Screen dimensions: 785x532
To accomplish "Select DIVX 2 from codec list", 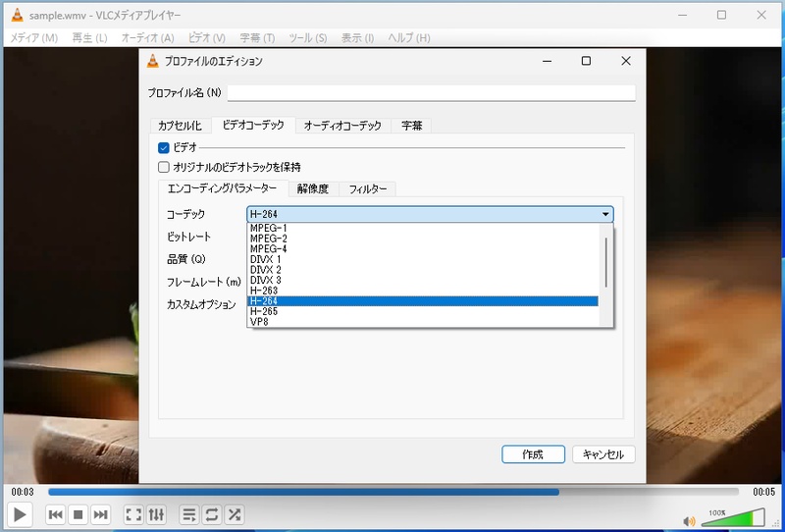I will (423, 270).
